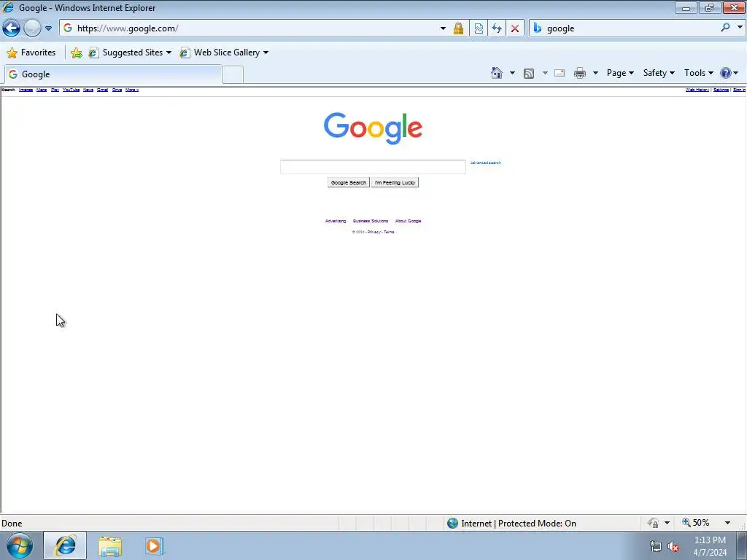Viewport: 747px width, 560px height.
Task: Click the security lock icon in address bar
Action: click(458, 28)
